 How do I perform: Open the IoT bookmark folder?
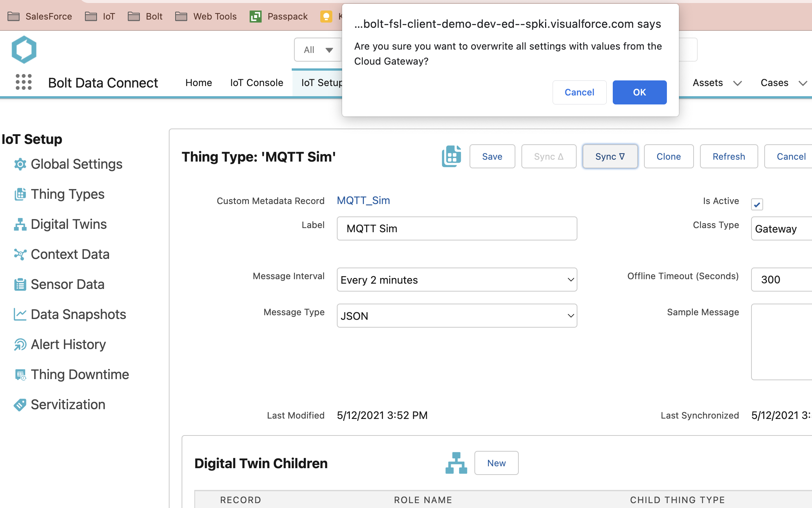coord(100,16)
